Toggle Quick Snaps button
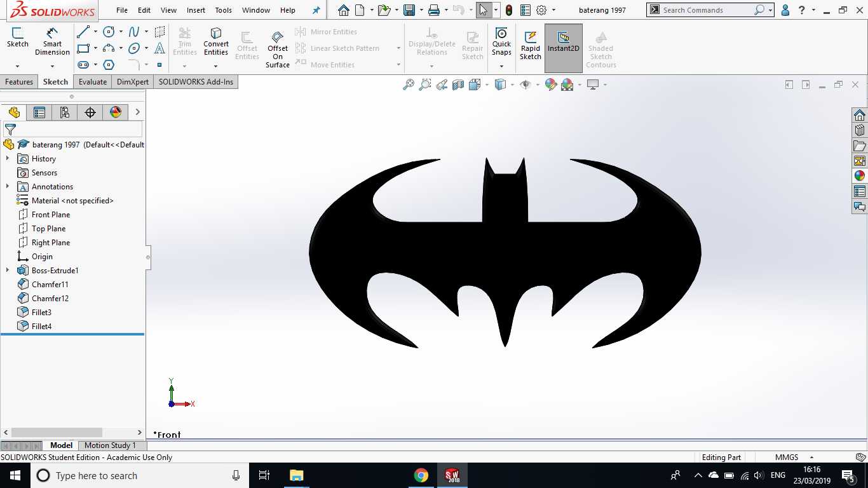 click(501, 42)
